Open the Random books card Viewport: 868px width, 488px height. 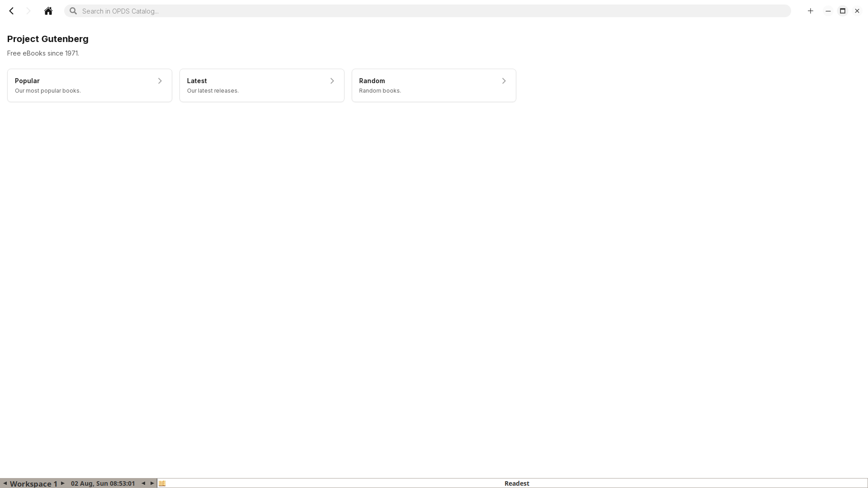click(x=434, y=85)
